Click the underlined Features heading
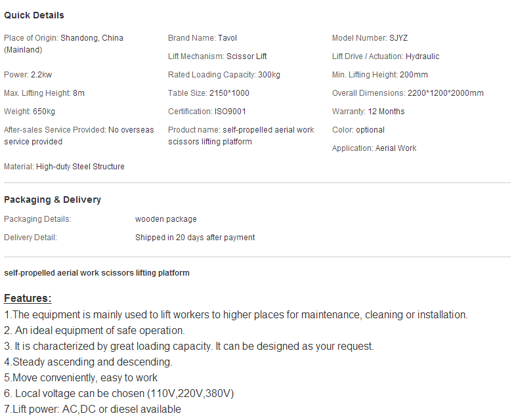 (x=28, y=299)
